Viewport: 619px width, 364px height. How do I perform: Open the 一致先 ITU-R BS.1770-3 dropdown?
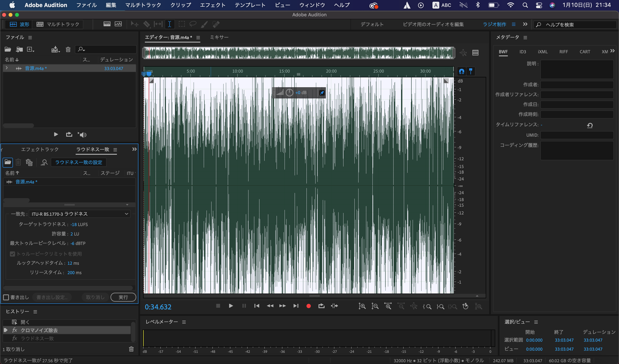(x=80, y=214)
